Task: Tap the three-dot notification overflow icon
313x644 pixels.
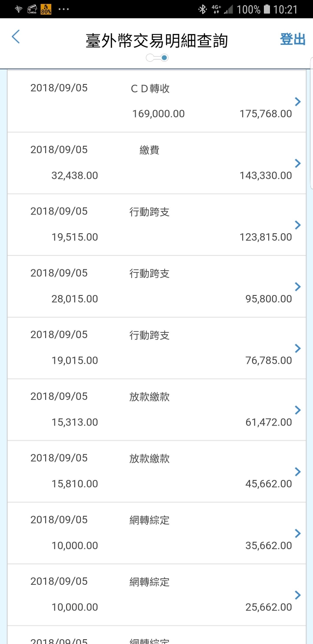Action: 63,9
